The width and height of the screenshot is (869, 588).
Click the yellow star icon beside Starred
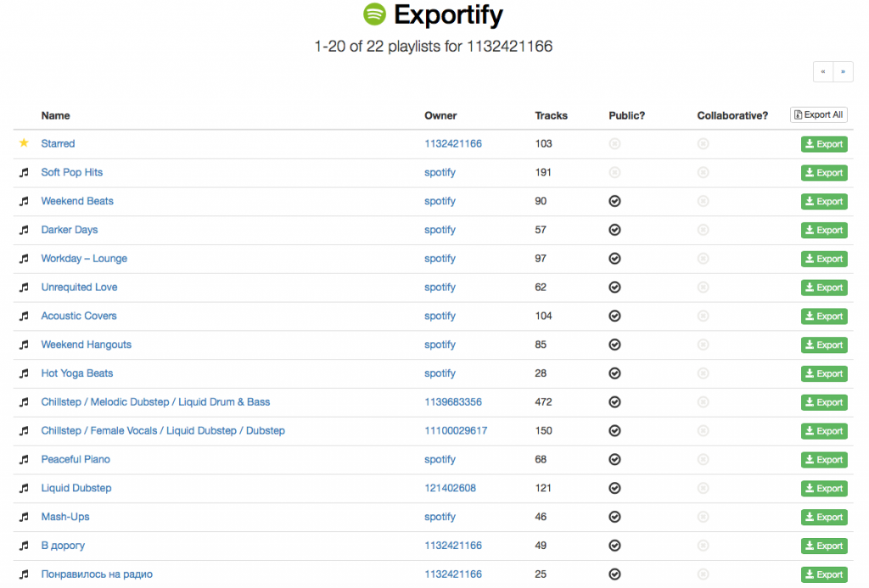(x=24, y=143)
